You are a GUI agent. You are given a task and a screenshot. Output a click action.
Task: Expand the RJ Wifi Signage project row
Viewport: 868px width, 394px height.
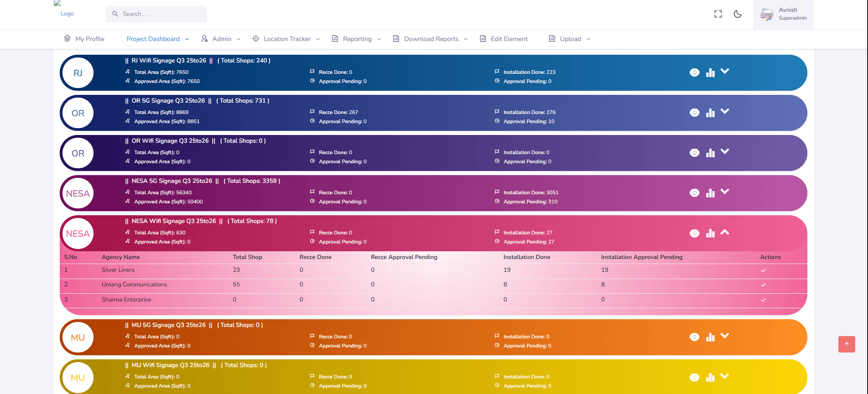pyautogui.click(x=725, y=71)
